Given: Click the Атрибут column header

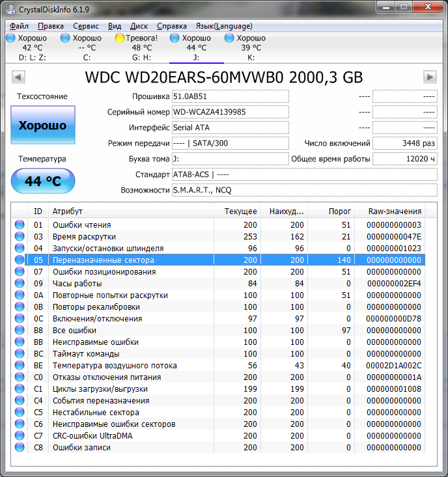Looking at the screenshot, I should [x=131, y=211].
